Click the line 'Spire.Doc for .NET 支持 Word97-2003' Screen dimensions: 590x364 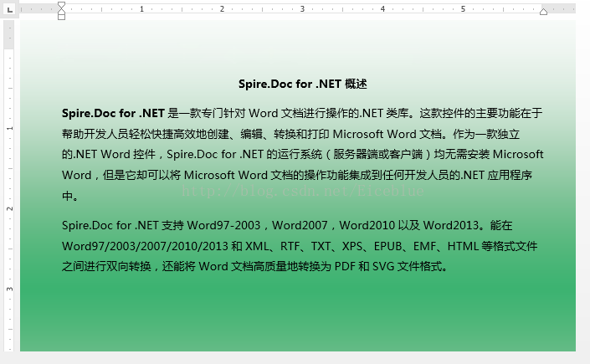pyautogui.click(x=287, y=225)
